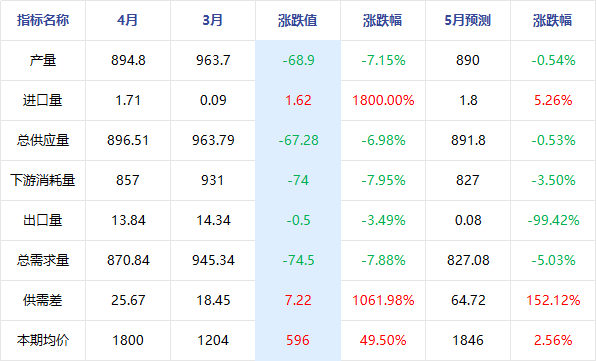The height and width of the screenshot is (361, 596).
Task: Click the -99.42% cell
Action: point(553,220)
